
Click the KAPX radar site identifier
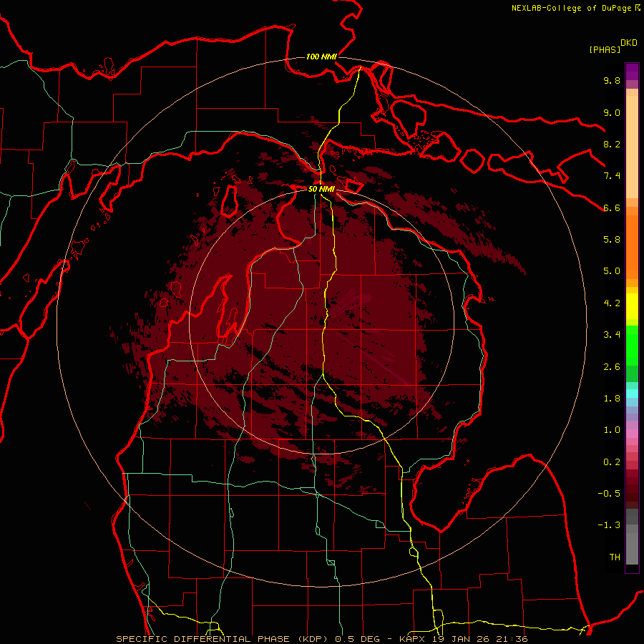pos(413,639)
